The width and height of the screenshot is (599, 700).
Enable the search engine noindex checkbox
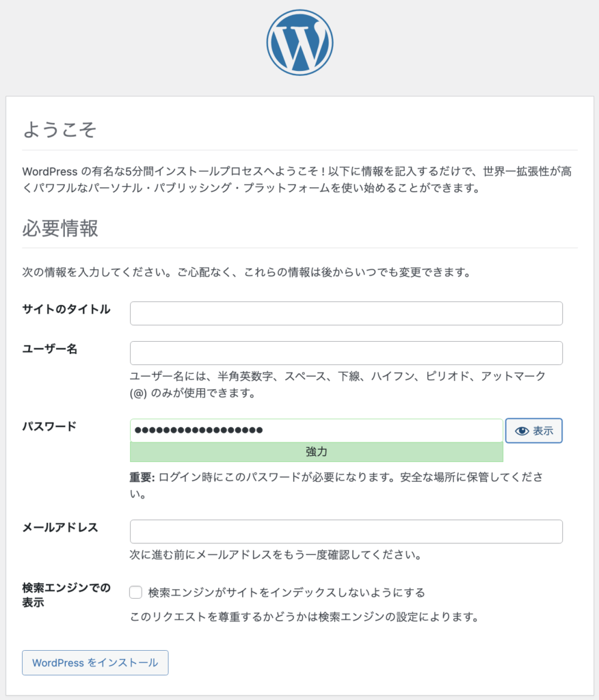point(136,593)
